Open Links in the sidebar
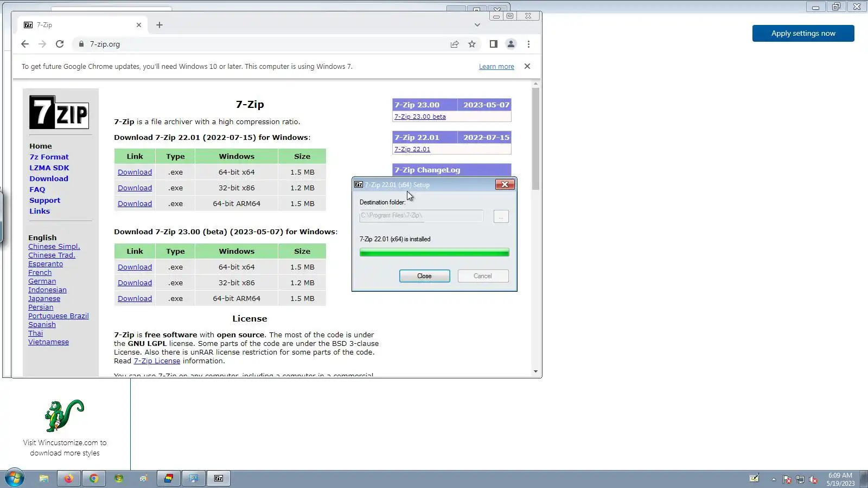 (x=40, y=211)
